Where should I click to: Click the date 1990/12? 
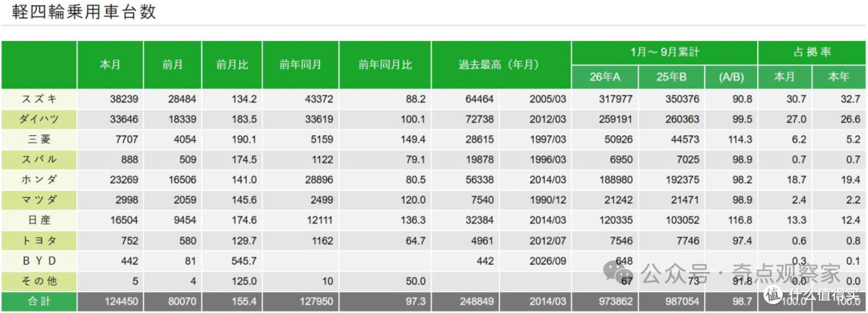coord(547,200)
